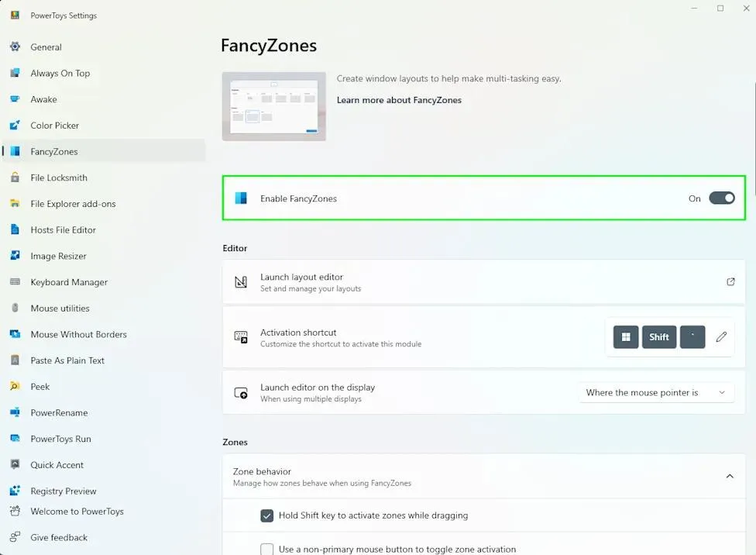756x555 pixels.
Task: Open Always On Top settings page
Action: point(60,73)
